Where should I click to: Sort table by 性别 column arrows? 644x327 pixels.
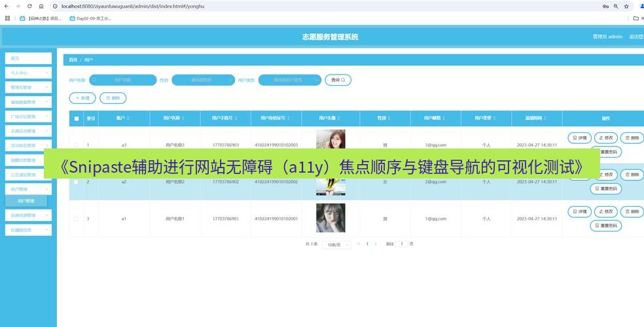[x=389, y=118]
